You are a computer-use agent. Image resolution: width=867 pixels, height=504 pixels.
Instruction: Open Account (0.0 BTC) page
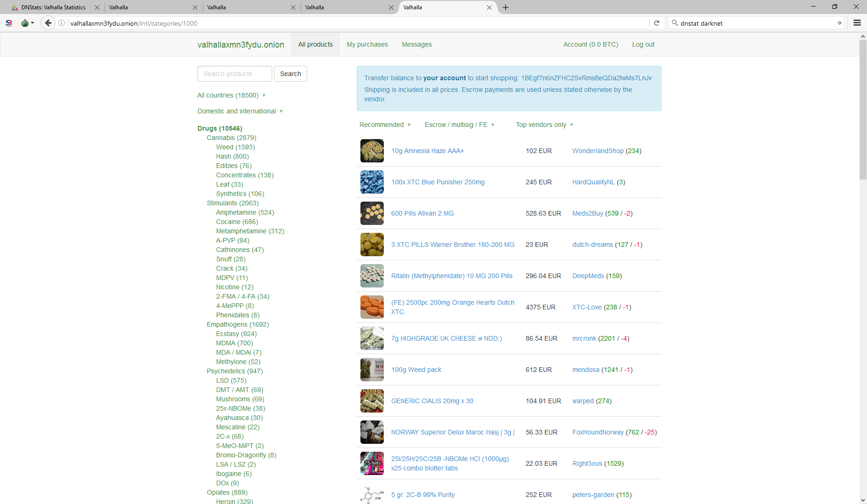591,44
